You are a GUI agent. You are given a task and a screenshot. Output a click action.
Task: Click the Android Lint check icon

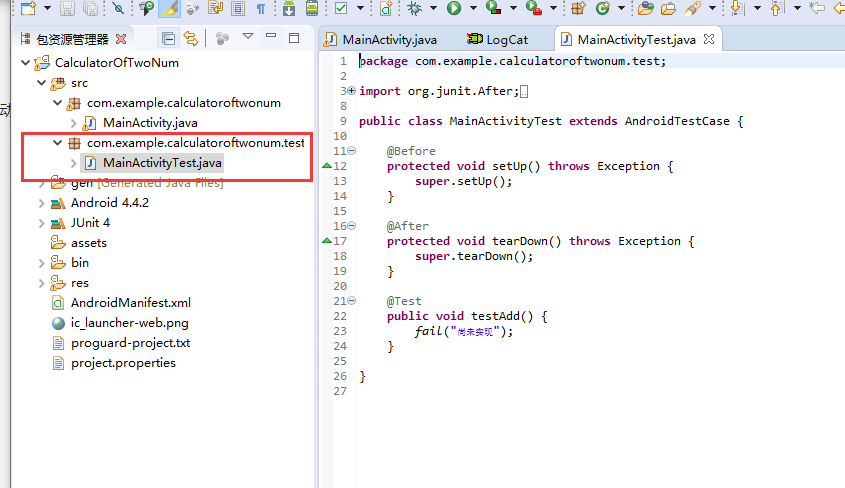click(341, 8)
